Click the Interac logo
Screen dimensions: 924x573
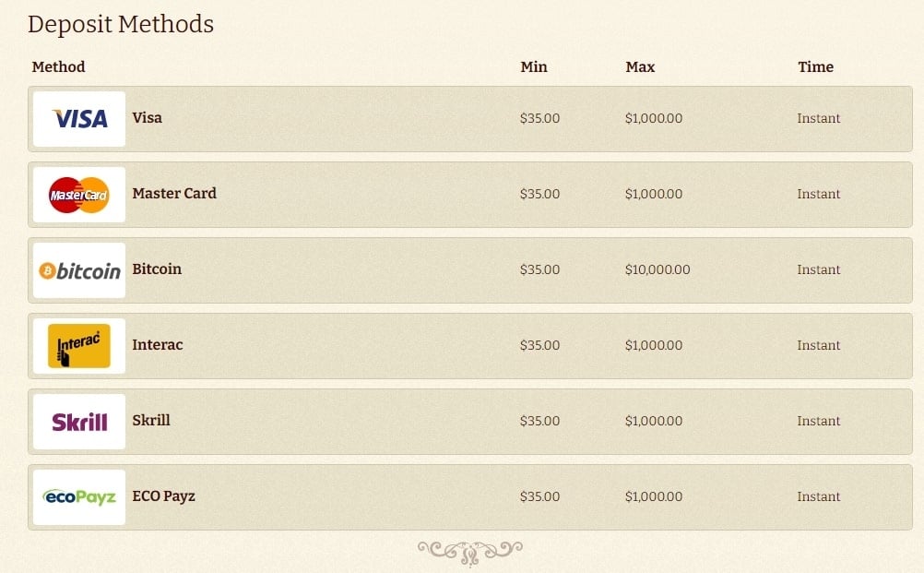[78, 346]
